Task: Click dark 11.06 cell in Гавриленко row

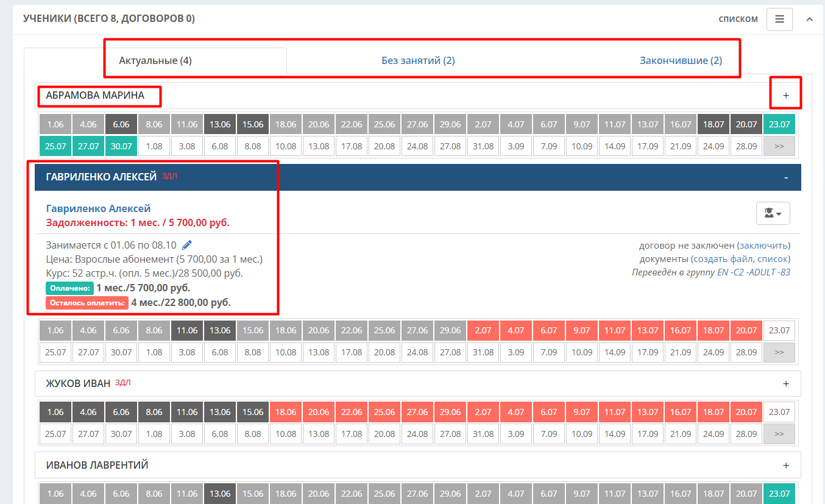Action: [x=187, y=330]
